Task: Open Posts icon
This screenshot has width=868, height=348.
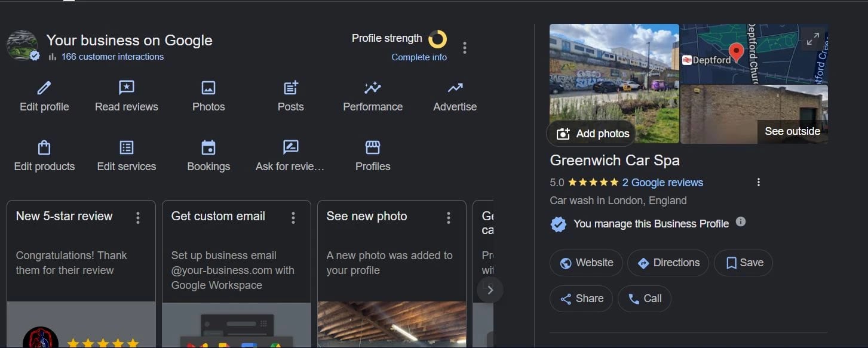Action: 291,88
